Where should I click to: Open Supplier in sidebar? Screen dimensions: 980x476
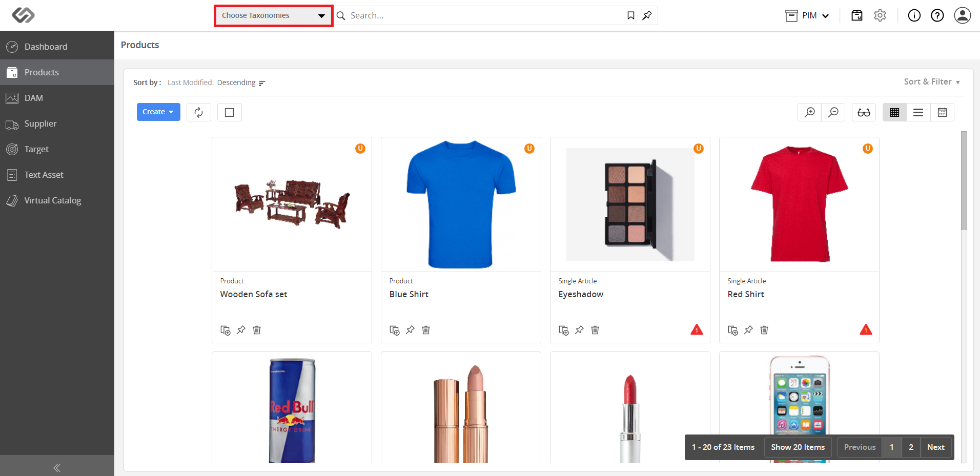[x=57, y=123]
